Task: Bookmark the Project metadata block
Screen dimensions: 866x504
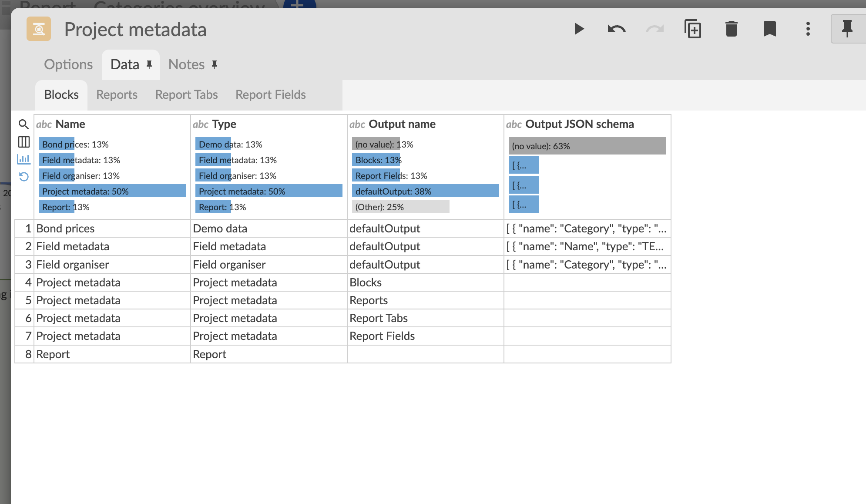Action: click(x=769, y=29)
